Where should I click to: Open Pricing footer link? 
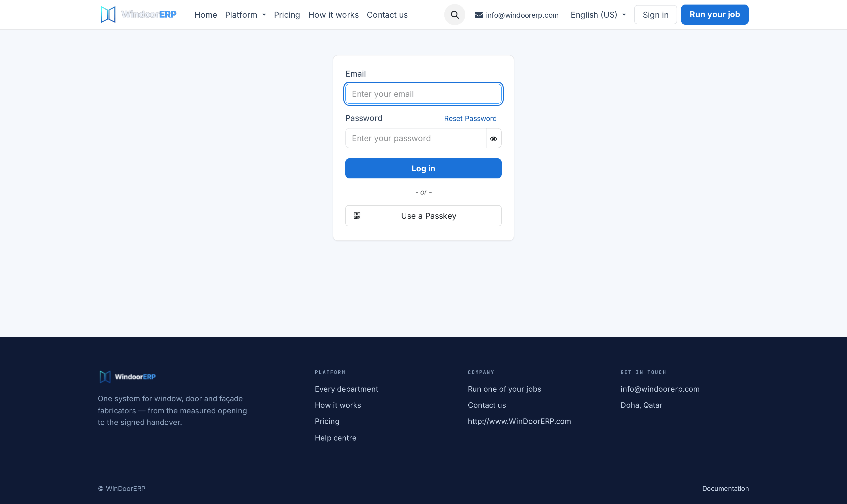327,421
